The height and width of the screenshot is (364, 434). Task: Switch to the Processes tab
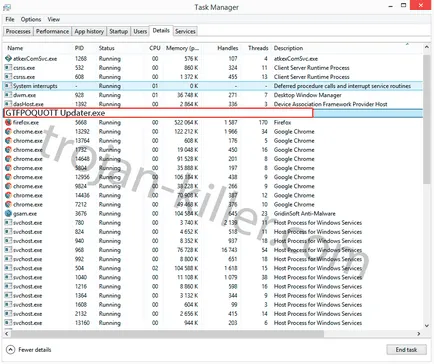pos(18,31)
